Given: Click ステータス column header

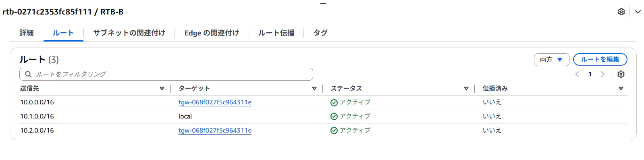Looking at the screenshot, I should tap(347, 89).
